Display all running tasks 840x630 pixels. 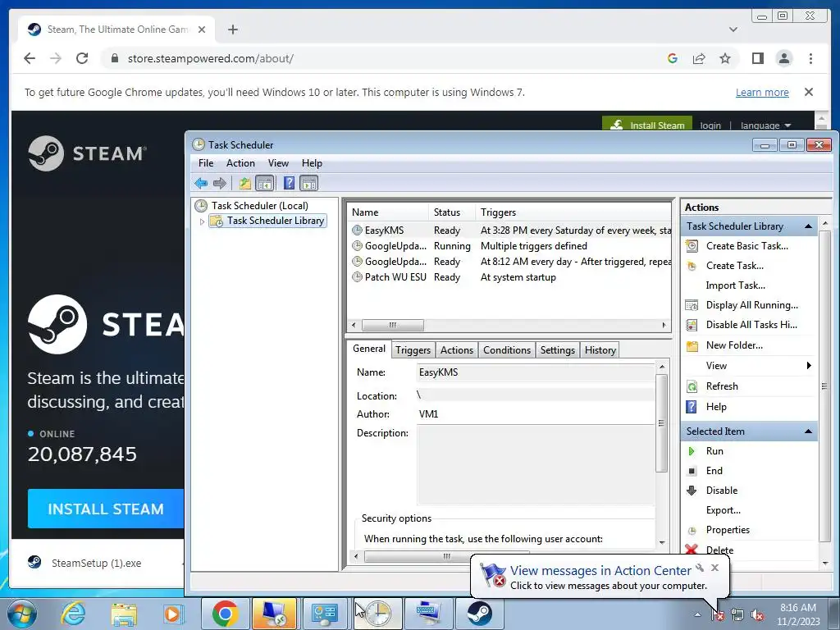(751, 305)
